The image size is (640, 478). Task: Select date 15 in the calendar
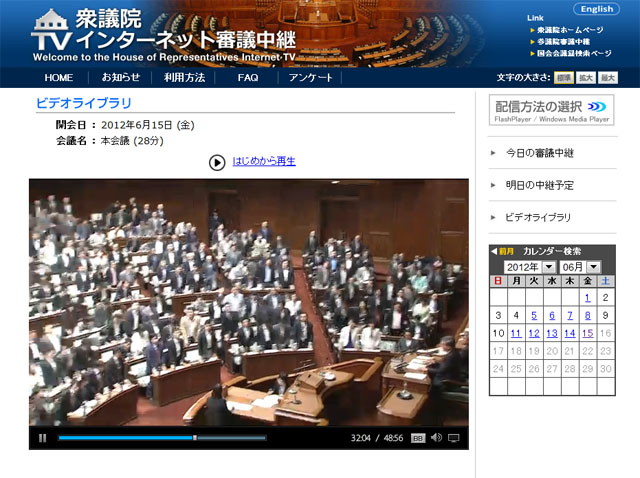pos(588,333)
